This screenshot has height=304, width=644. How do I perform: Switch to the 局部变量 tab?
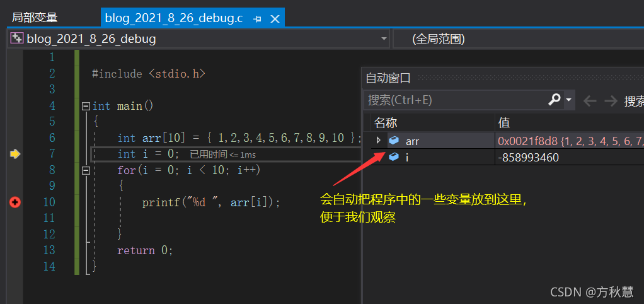35,18
